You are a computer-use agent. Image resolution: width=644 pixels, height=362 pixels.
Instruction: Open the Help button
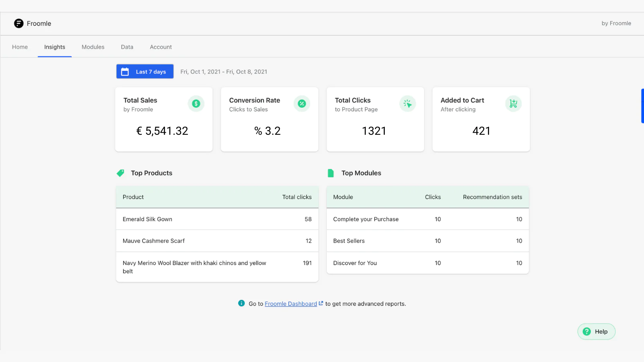[597, 331]
